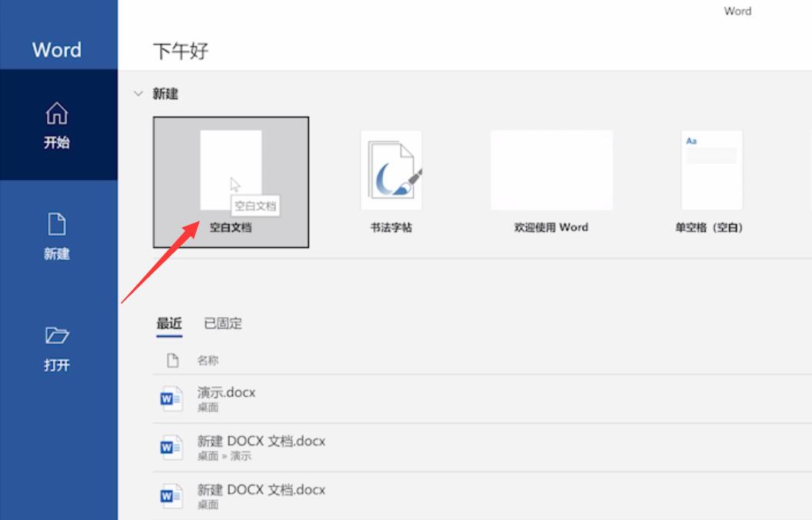Open 新建 DOCX 文档.docx located in 桌面 » 演示

[x=482, y=448]
